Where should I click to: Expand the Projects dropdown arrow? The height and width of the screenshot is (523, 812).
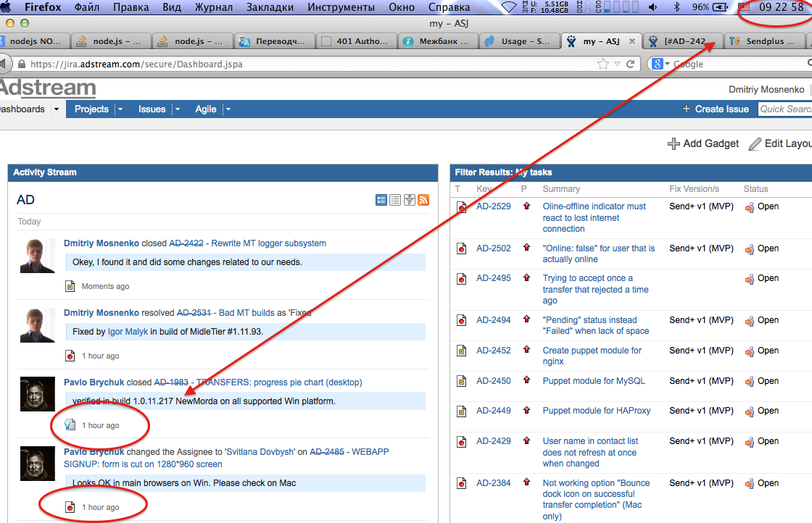tap(120, 109)
